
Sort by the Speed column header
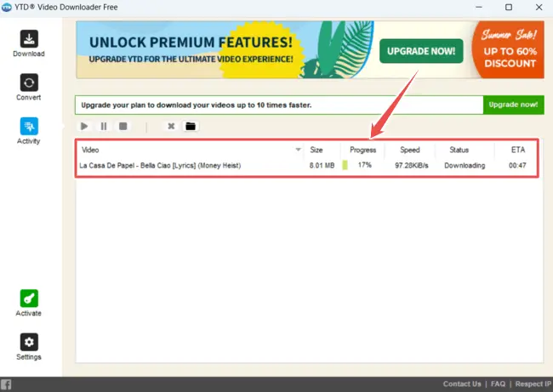click(410, 150)
